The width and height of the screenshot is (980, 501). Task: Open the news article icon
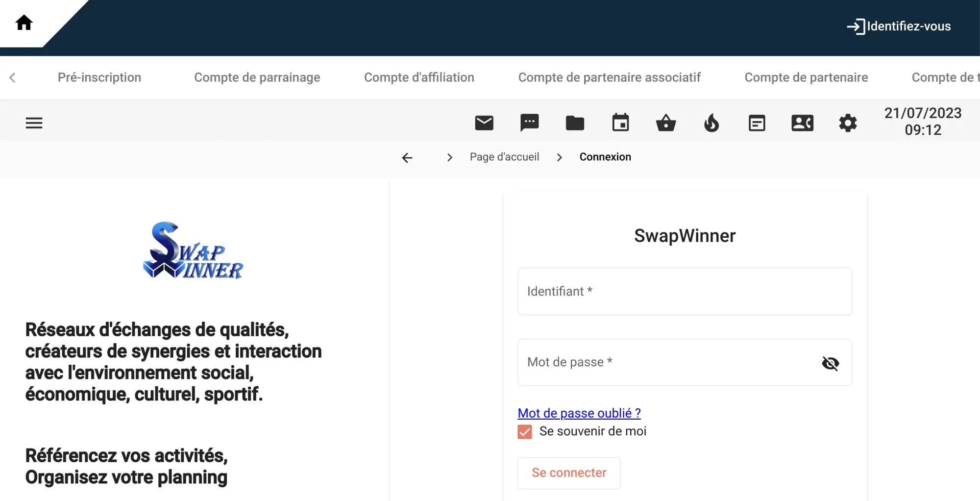point(757,123)
